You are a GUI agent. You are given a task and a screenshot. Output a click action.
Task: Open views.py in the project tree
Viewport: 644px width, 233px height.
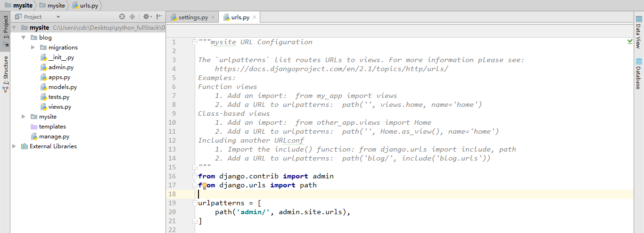(x=59, y=107)
